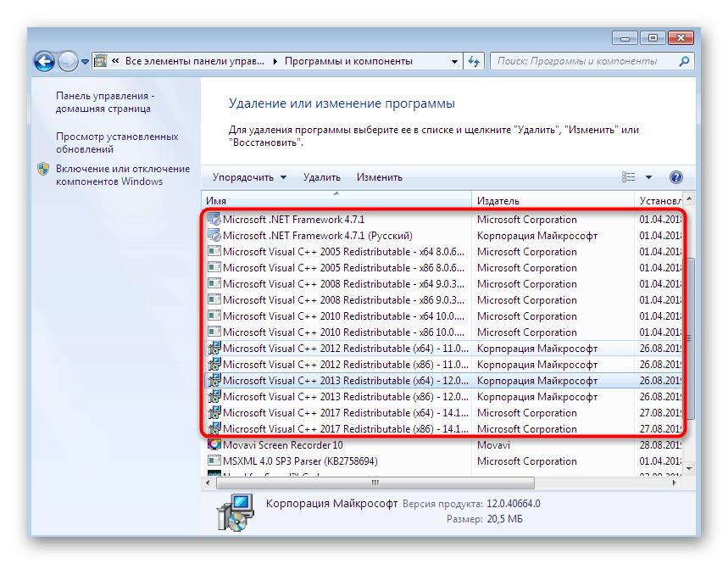Refresh the Programs and Components view
Screen dimensions: 728x564
tap(474, 61)
